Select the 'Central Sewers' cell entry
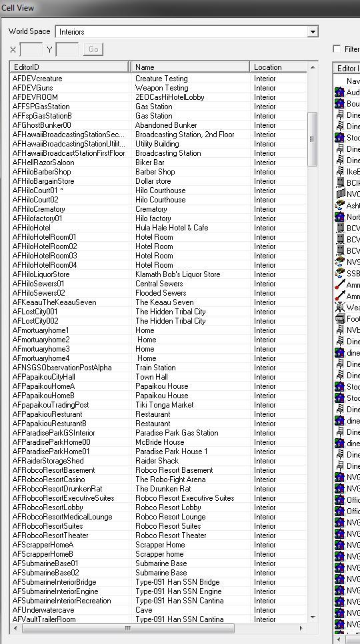 (159, 284)
